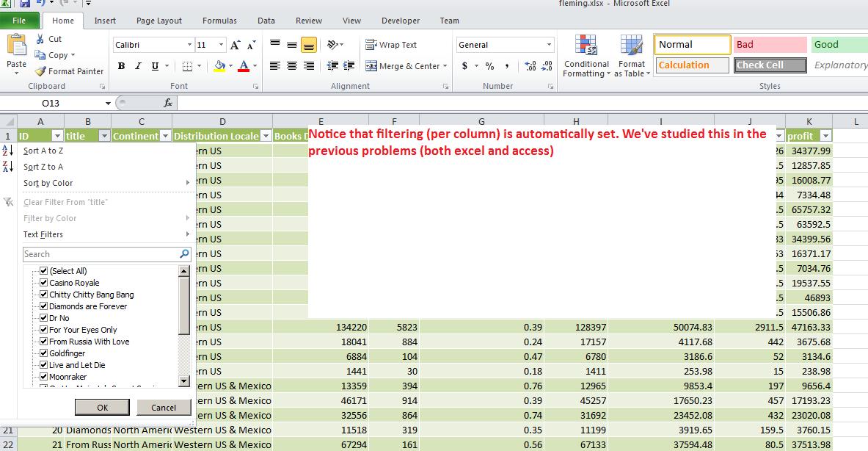
Task: Toggle Underline formatting
Action: pyautogui.click(x=155, y=66)
